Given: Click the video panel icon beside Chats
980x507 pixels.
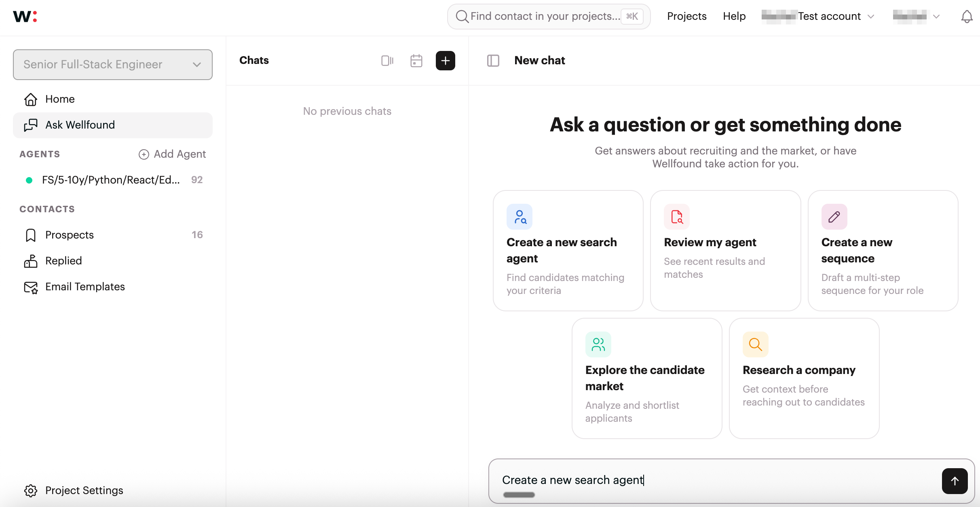Looking at the screenshot, I should pos(387,61).
